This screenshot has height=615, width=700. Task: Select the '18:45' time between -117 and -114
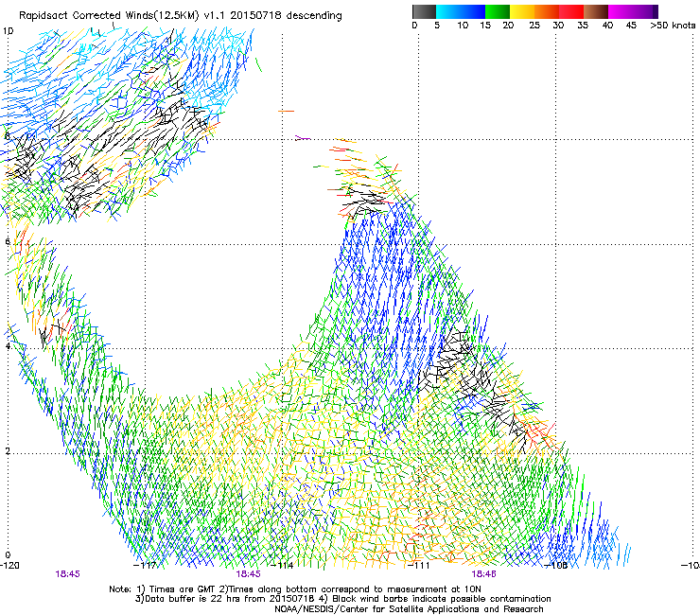click(248, 574)
